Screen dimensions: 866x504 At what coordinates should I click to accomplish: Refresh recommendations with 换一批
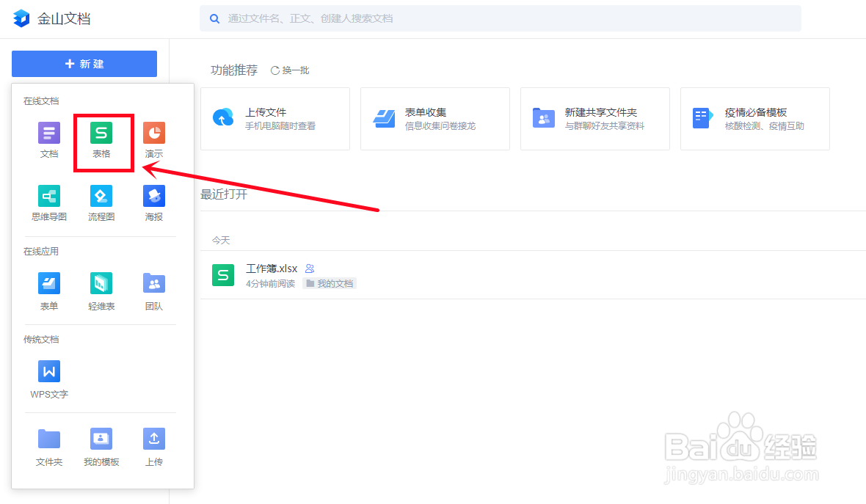(290, 70)
